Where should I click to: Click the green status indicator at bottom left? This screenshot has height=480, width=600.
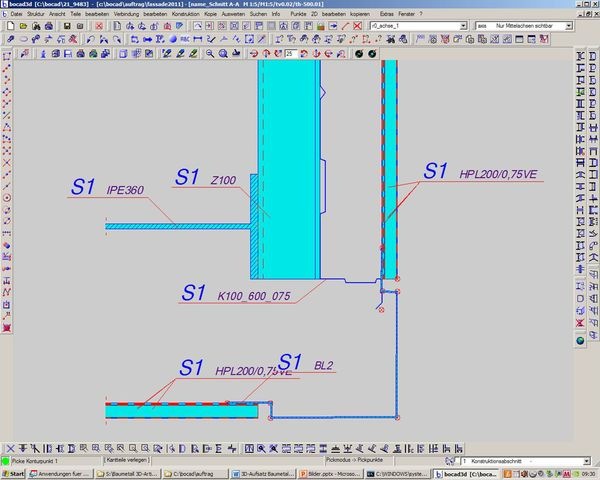click(5, 460)
